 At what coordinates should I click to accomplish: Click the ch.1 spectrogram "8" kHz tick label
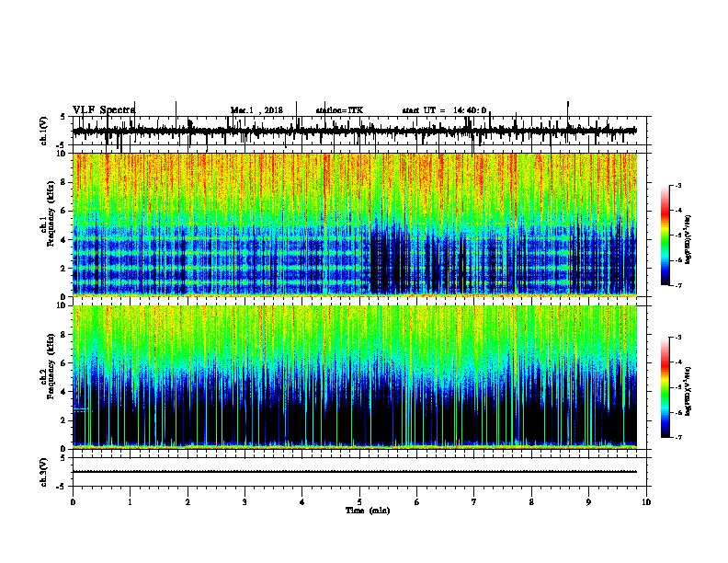pos(64,182)
